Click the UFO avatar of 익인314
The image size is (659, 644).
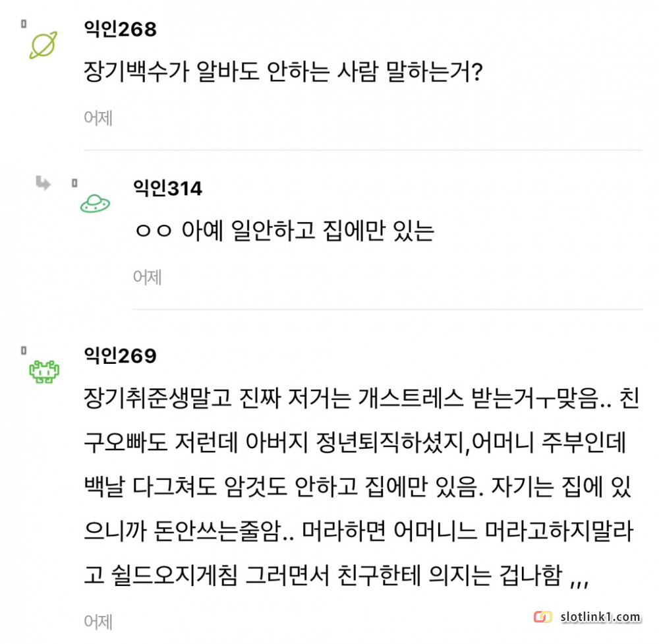(96, 204)
